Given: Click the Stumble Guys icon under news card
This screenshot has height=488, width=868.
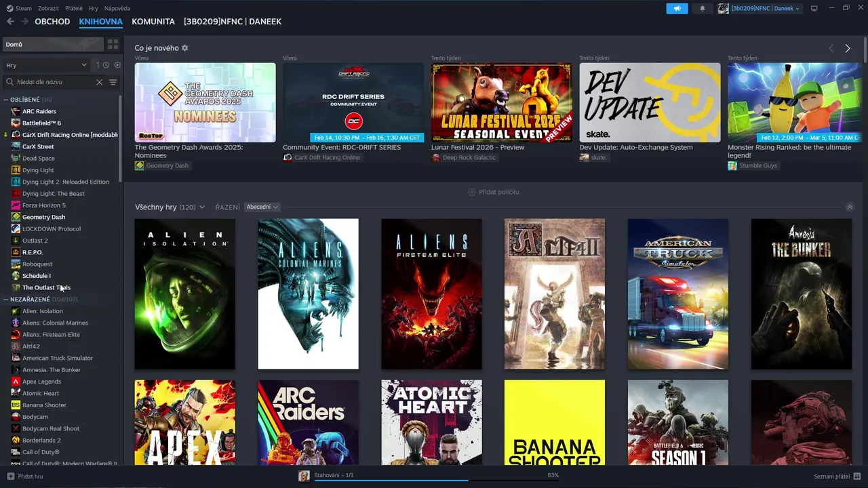Looking at the screenshot, I should [732, 165].
